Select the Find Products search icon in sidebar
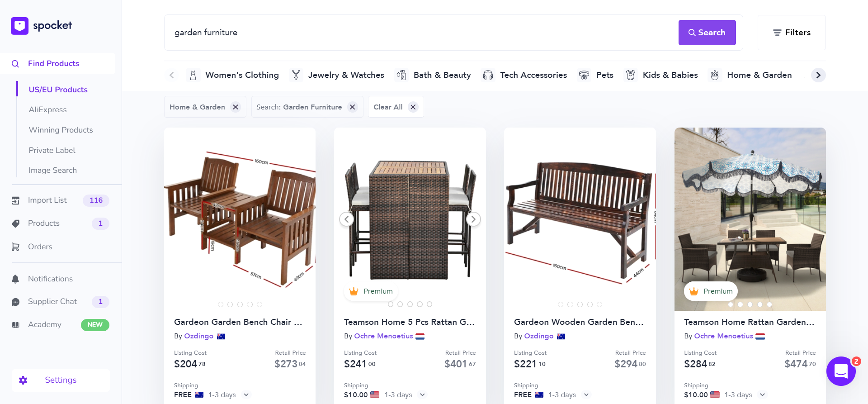This screenshot has height=404, width=868. [15, 63]
